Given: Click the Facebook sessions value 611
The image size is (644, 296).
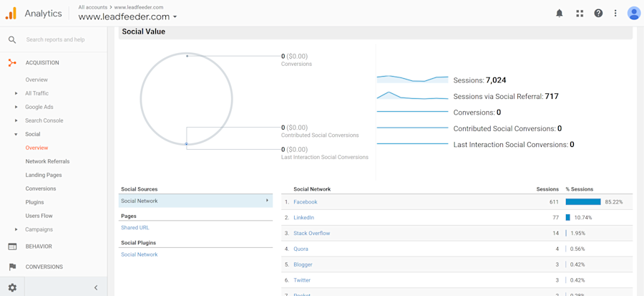Looking at the screenshot, I should [554, 202].
